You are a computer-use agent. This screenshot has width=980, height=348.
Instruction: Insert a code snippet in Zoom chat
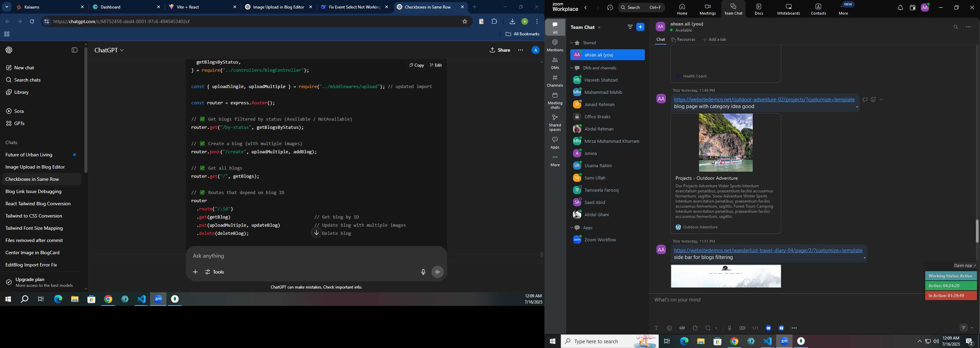pos(755,328)
